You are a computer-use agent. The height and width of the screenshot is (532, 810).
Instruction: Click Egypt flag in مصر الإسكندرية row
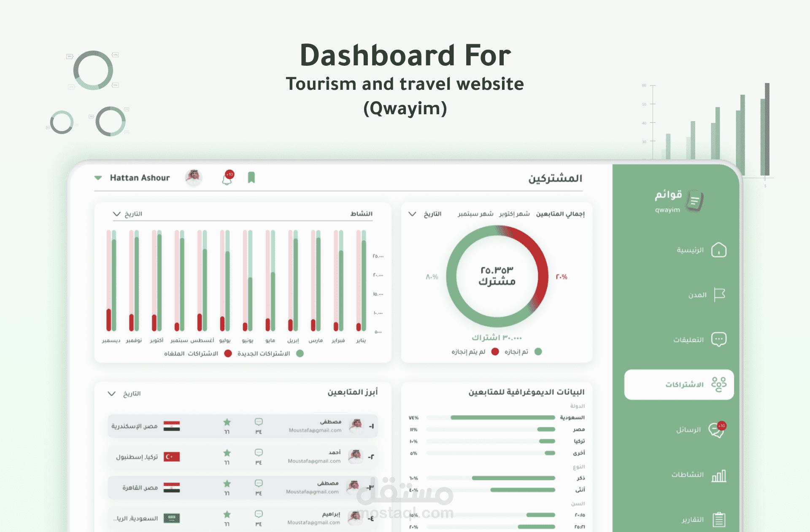coord(172,426)
